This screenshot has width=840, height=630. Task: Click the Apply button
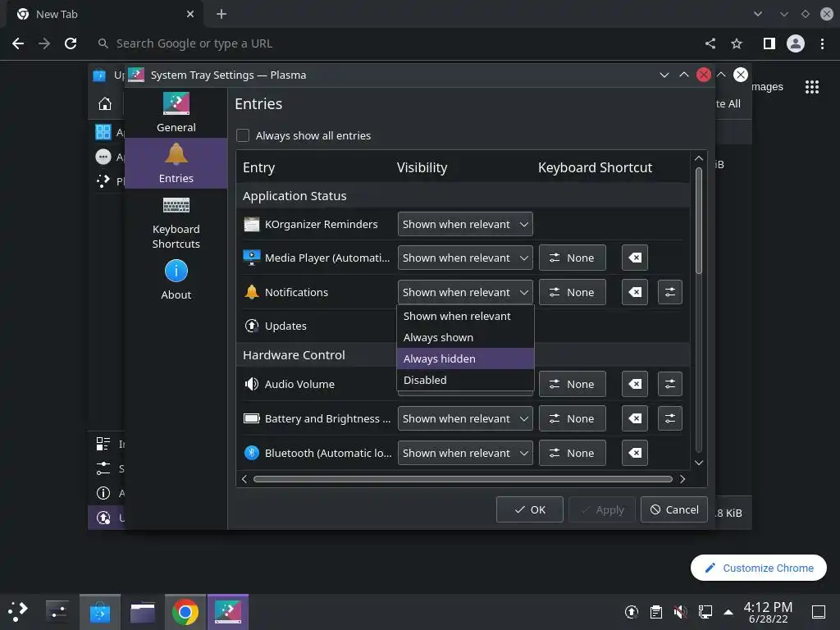tap(601, 509)
